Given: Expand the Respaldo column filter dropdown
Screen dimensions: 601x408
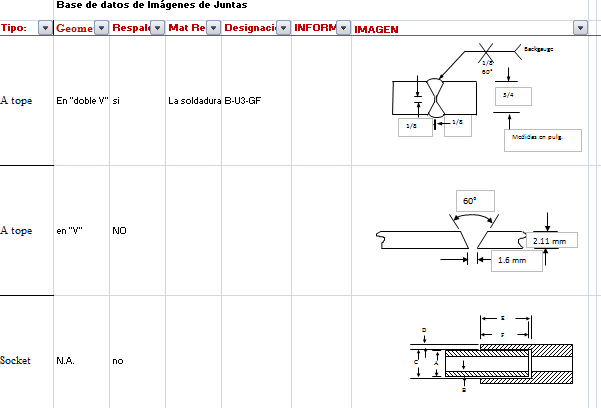Looking at the screenshot, I should coord(157,28).
